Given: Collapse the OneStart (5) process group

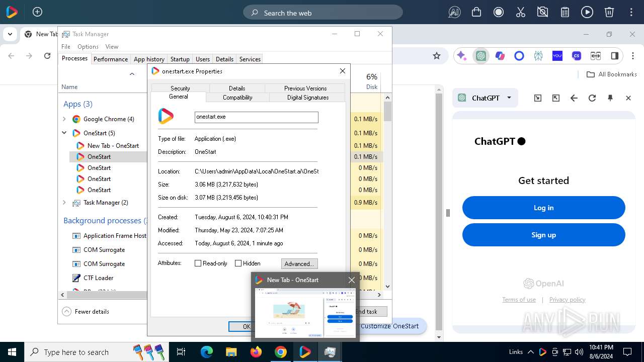Looking at the screenshot, I should (x=64, y=133).
